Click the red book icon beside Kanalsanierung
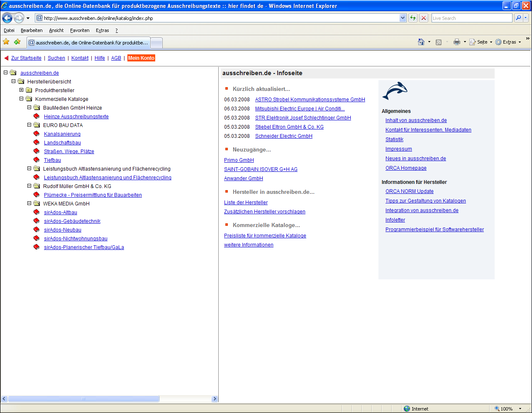 tap(37, 134)
